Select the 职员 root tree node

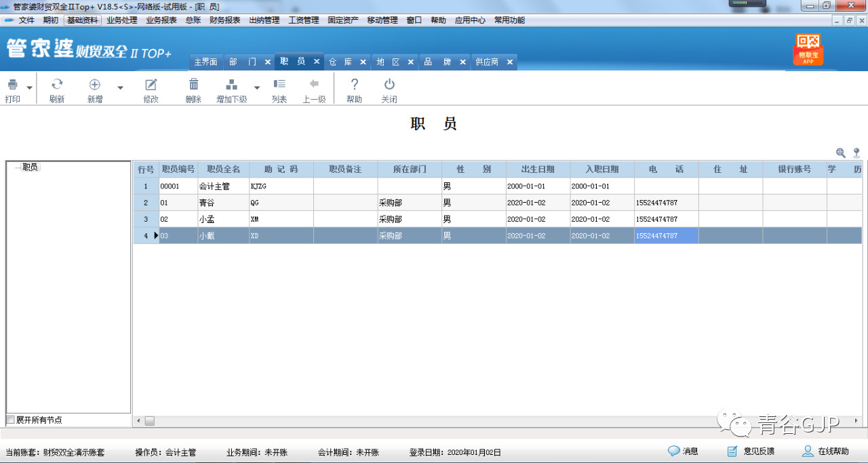[x=30, y=167]
